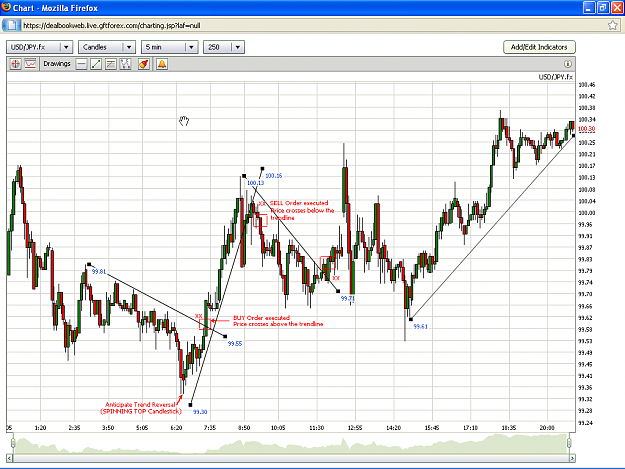Click the 100.46 price axis label

(587, 85)
